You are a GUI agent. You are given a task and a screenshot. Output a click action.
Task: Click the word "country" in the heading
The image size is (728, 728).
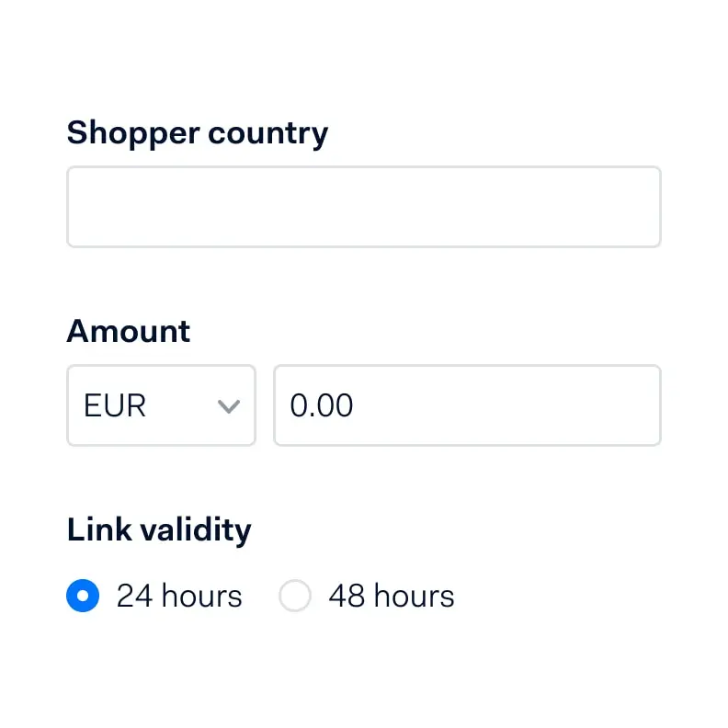[267, 134]
